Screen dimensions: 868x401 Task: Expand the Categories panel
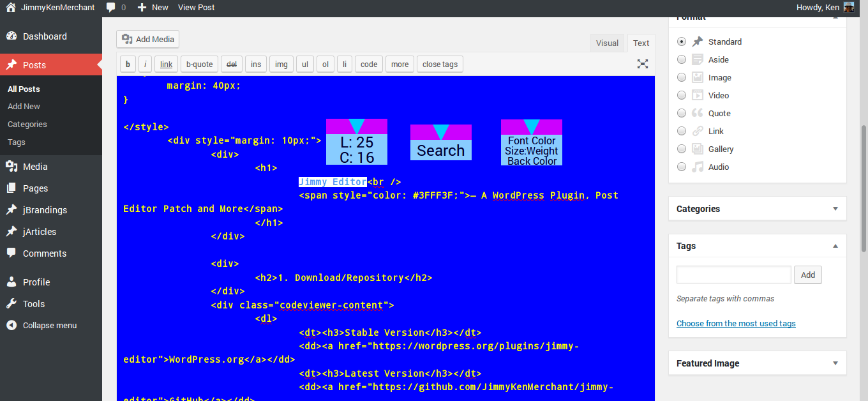[835, 209]
